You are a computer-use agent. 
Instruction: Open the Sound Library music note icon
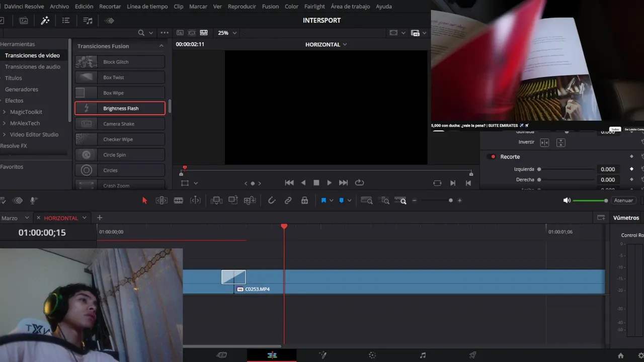[x=88, y=21]
